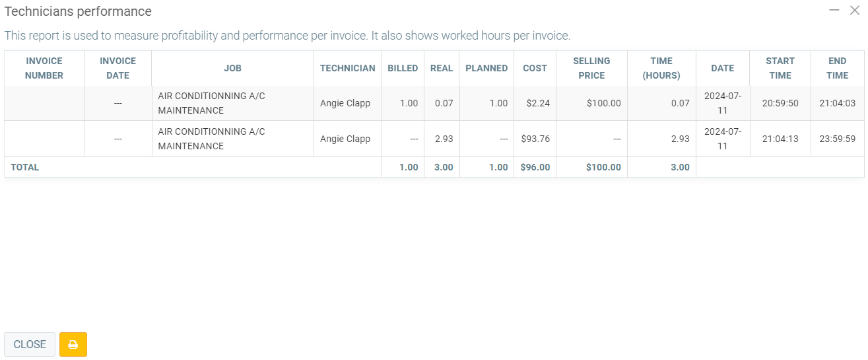Print the report using the yellow printer button
The height and width of the screenshot is (360, 868).
click(73, 344)
